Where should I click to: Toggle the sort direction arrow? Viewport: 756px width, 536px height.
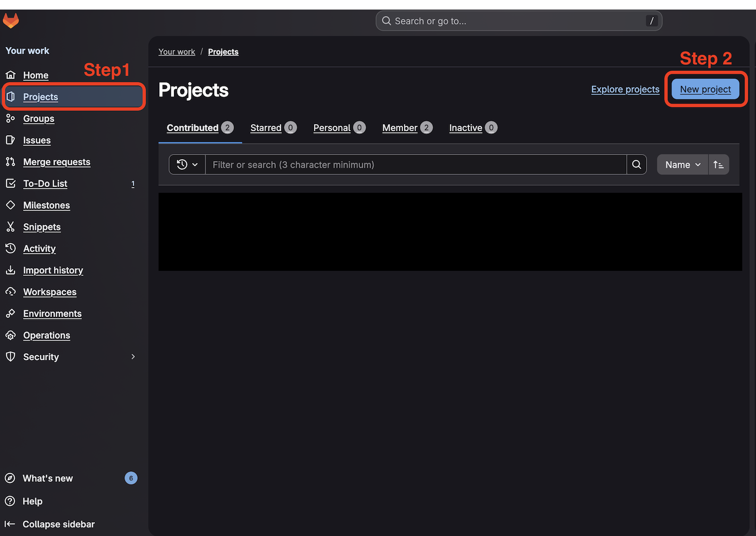[x=719, y=165]
